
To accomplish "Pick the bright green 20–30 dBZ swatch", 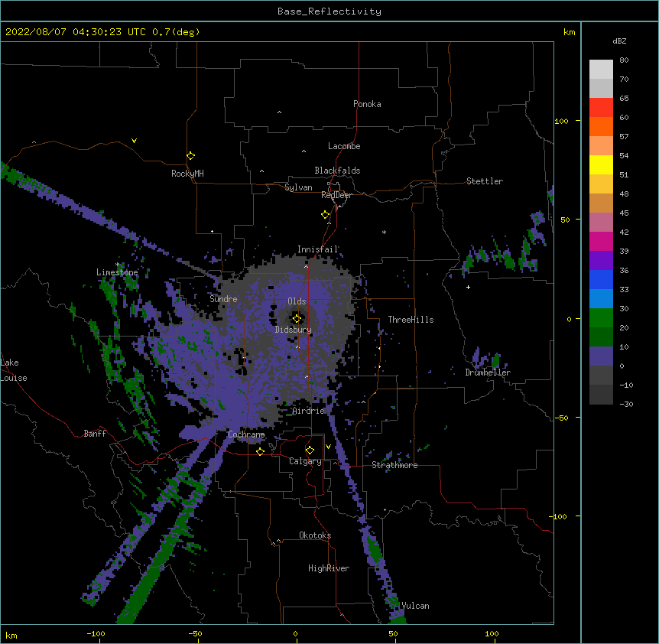I will point(601,318).
